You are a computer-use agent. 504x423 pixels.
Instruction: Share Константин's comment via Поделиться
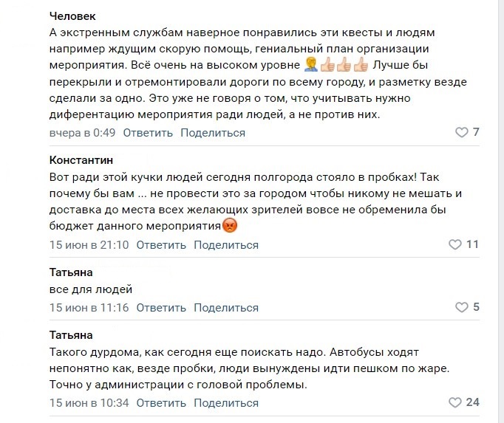click(x=226, y=245)
